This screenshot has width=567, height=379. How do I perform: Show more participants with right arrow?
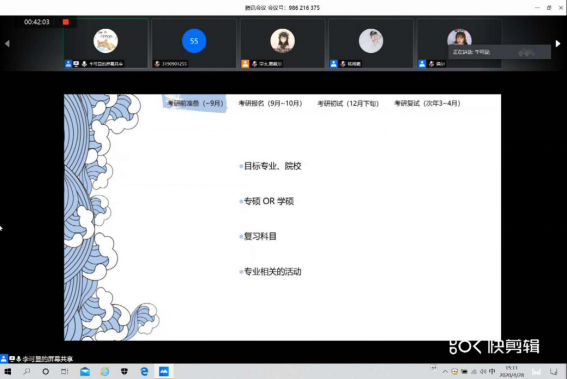pyautogui.click(x=558, y=43)
